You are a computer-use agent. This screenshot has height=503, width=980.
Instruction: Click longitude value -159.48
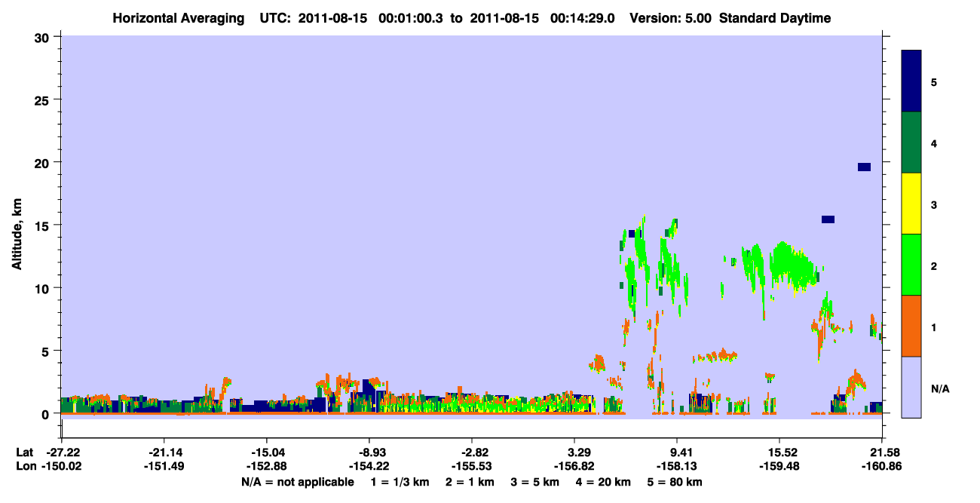click(x=779, y=466)
